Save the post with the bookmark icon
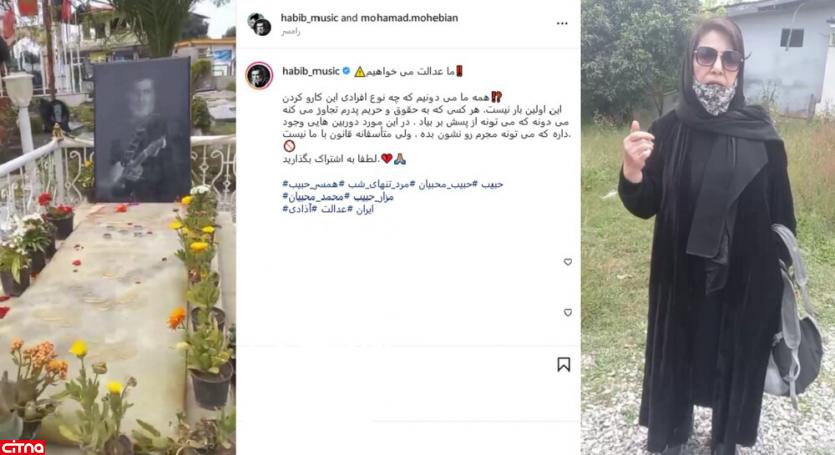Viewport: 835px width, 455px height. (564, 364)
